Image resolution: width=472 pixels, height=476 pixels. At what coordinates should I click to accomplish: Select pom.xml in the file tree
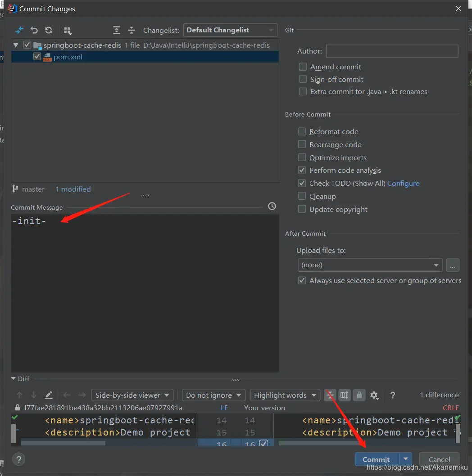click(x=68, y=57)
